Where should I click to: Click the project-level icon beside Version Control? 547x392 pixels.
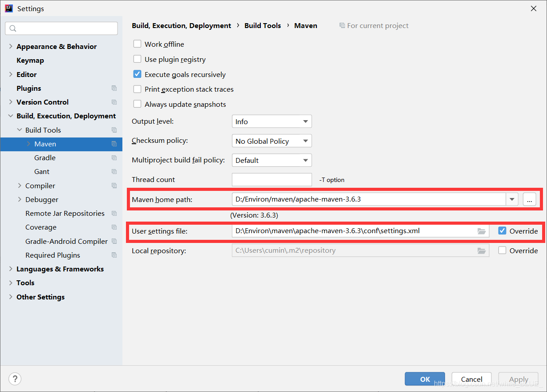(114, 102)
